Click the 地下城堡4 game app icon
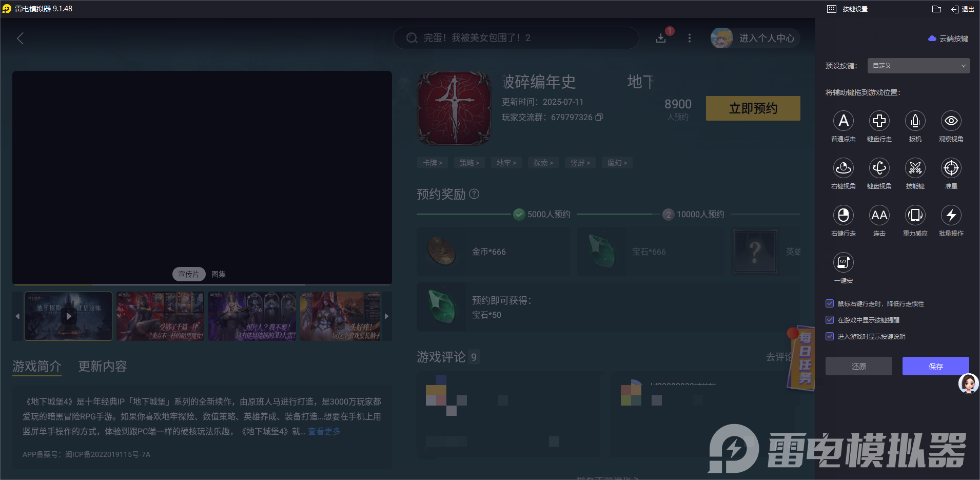 coord(454,108)
